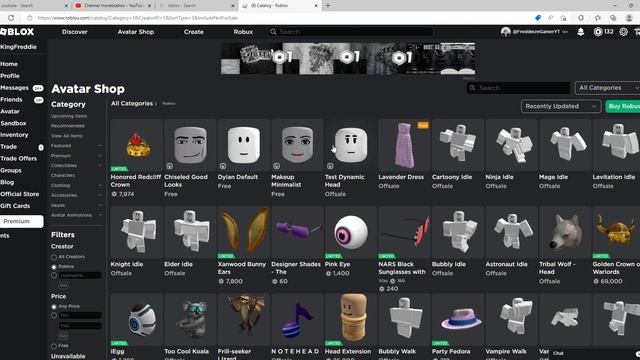The image size is (640, 360).
Task: Open the Head Extension item thumbnail
Action: (x=351, y=319)
